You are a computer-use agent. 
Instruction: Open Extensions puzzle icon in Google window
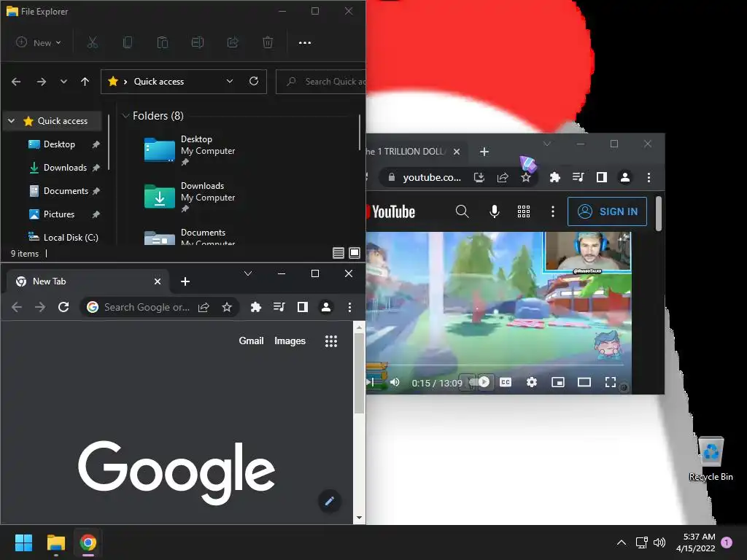click(x=256, y=307)
